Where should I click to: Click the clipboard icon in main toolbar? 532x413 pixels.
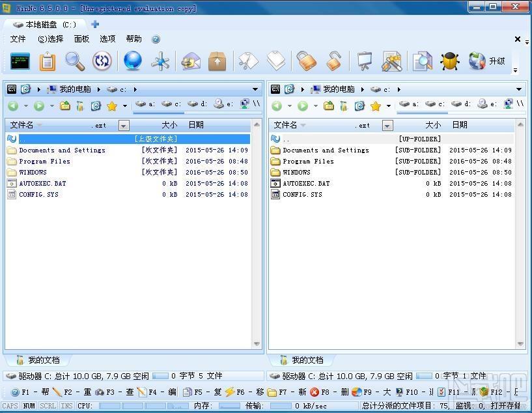pos(48,61)
